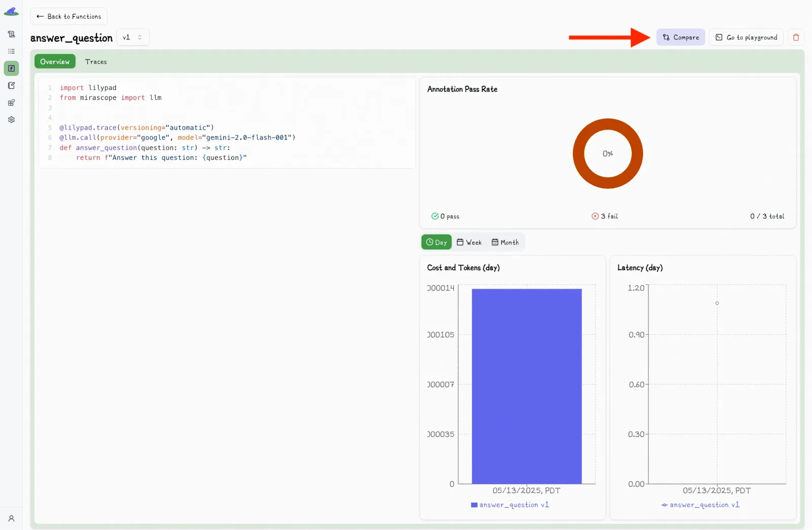Open the user profile icon
The height and width of the screenshot is (530, 812).
11,518
